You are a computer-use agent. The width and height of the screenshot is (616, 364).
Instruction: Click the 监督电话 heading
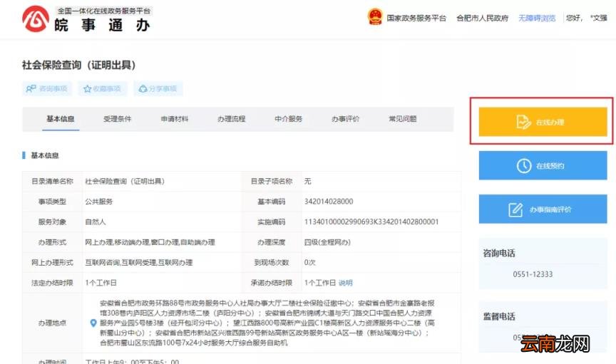499,316
